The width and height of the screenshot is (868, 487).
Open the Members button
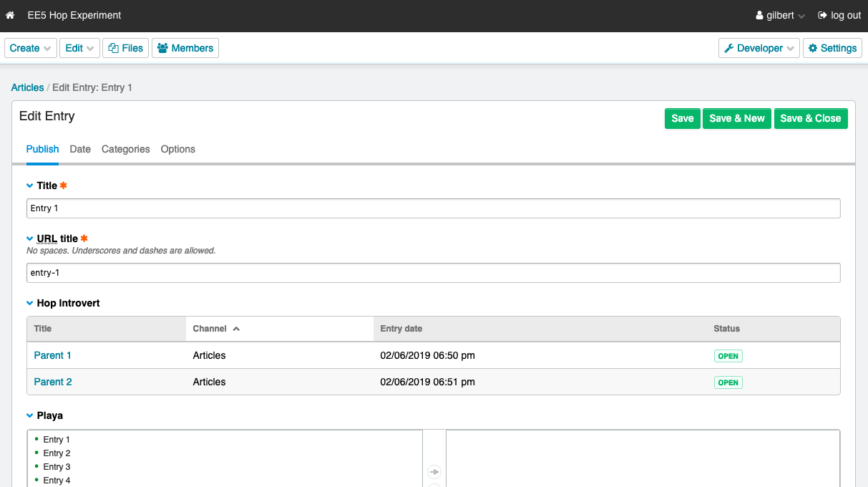(185, 48)
